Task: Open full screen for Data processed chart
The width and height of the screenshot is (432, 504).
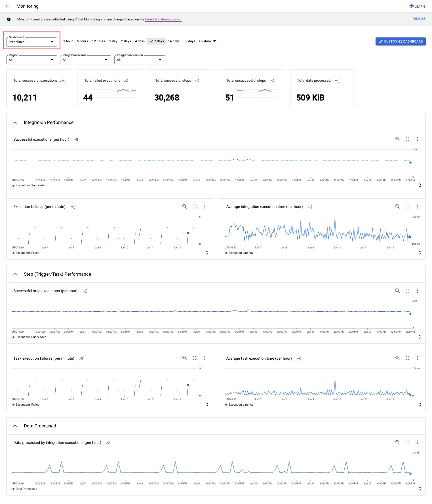Action: (407, 442)
